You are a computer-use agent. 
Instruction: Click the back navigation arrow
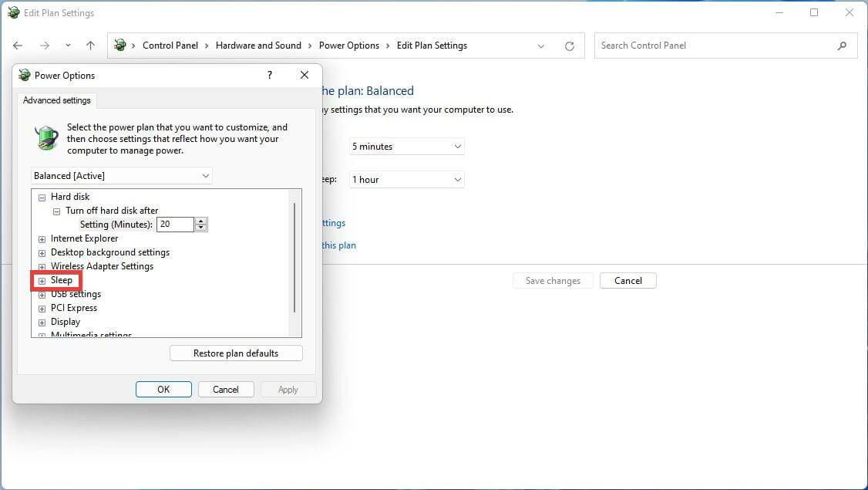pos(18,46)
